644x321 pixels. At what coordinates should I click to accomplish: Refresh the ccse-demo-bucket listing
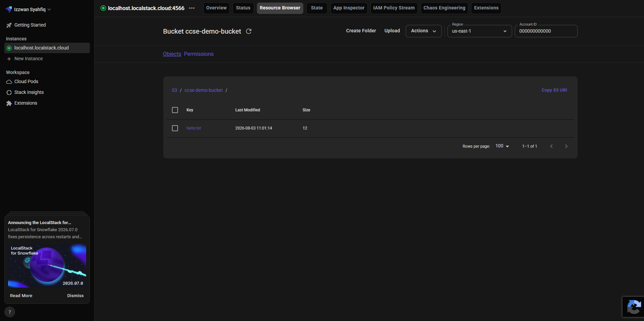tap(249, 31)
